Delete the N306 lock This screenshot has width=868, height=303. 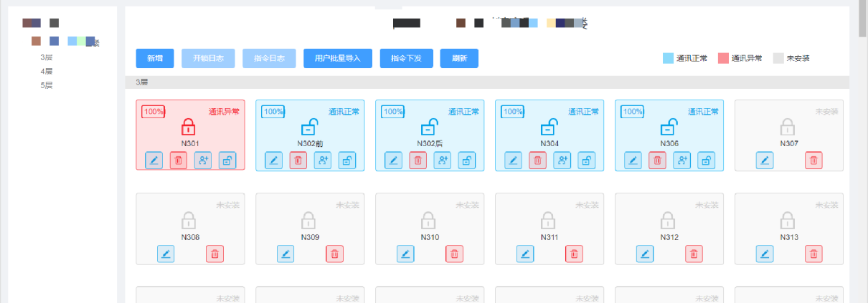(658, 160)
